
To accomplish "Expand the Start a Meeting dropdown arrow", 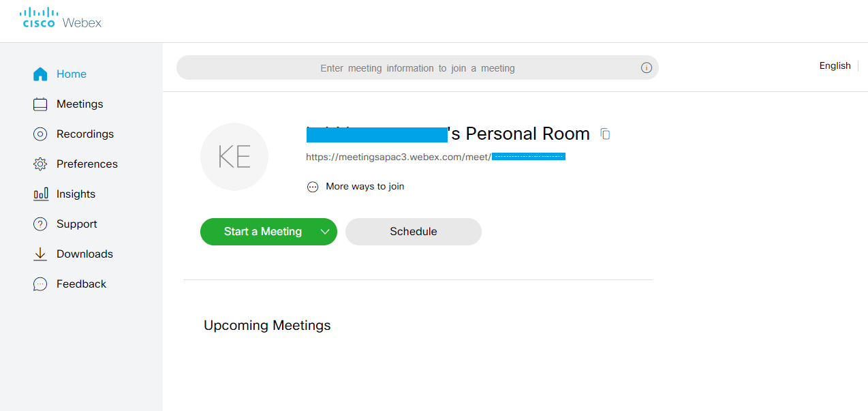I will click(x=325, y=232).
